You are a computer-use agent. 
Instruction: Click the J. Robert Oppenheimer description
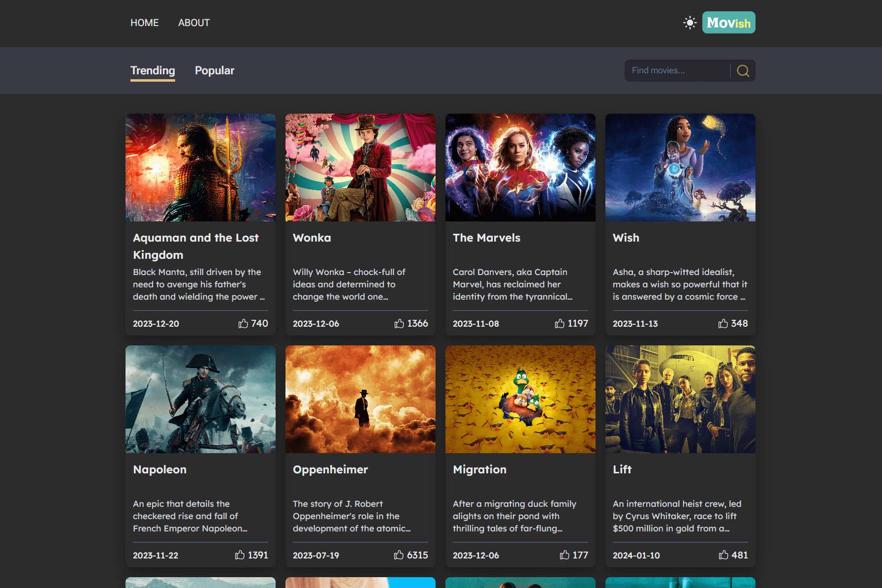pos(351,516)
